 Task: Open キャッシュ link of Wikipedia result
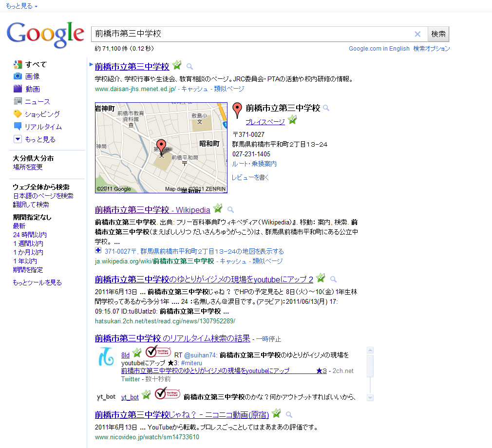(233, 261)
